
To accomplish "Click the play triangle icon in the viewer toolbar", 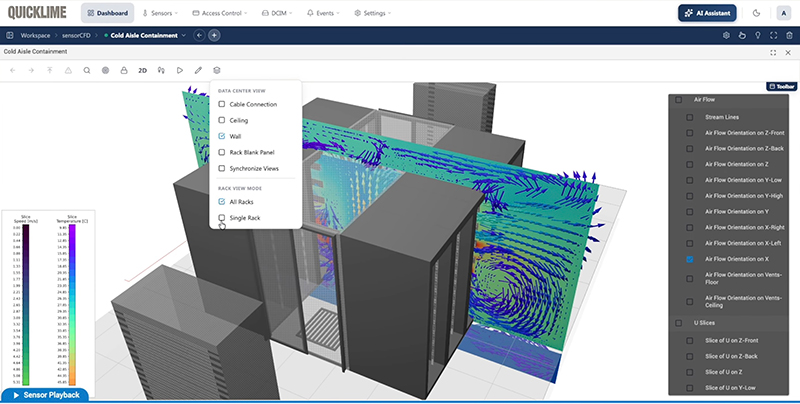I will 180,70.
